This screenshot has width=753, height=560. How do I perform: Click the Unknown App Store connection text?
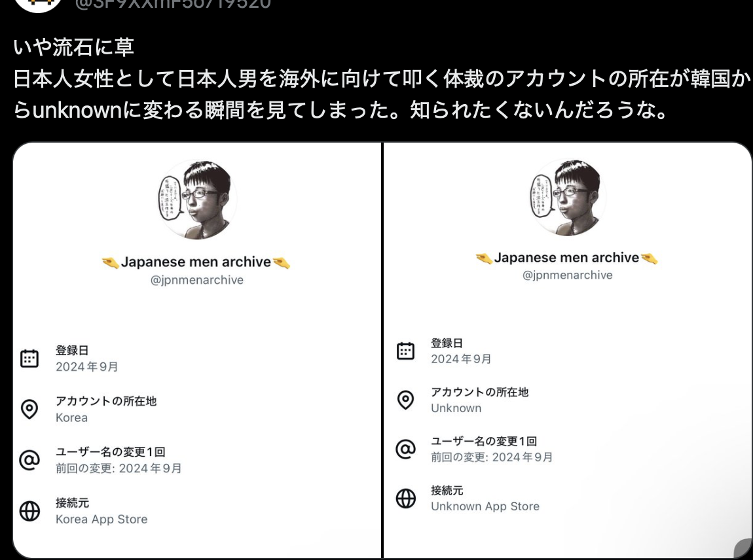tap(485, 506)
